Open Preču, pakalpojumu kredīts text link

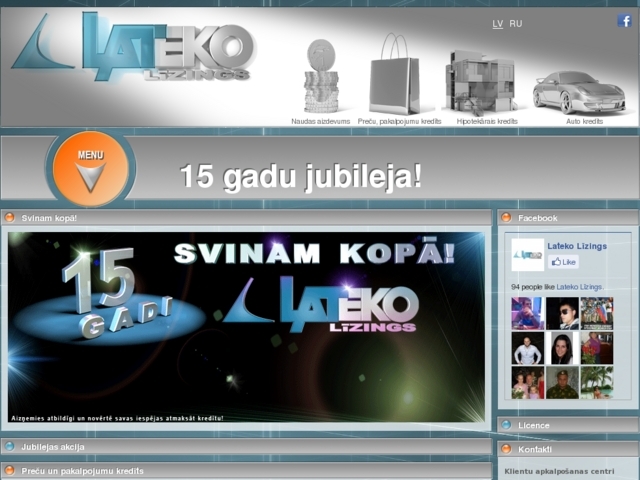[399, 121]
